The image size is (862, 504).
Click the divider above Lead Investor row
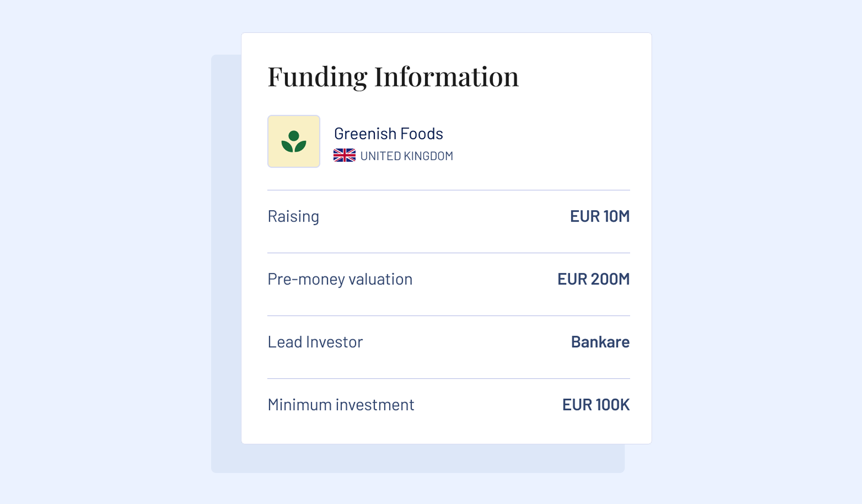(449, 316)
